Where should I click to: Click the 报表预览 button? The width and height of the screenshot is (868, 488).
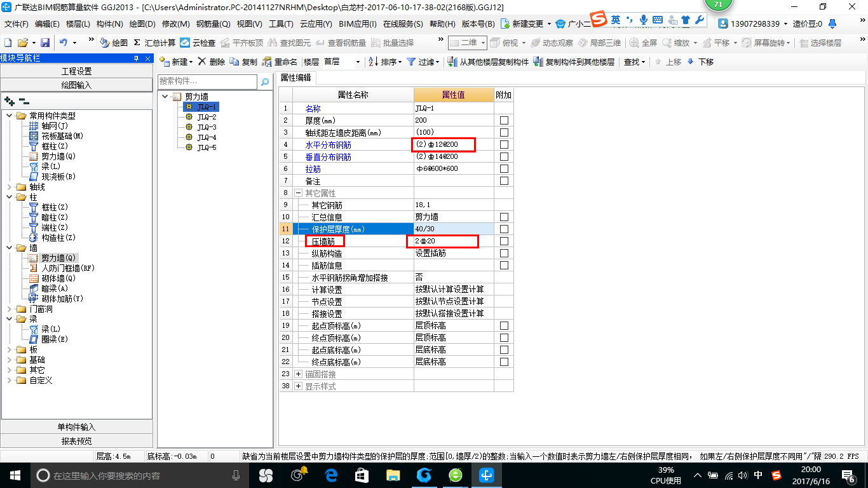[76, 441]
